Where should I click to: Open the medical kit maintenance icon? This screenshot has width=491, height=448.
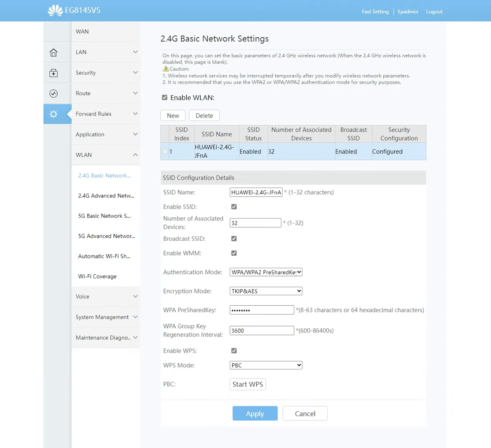coord(54,73)
